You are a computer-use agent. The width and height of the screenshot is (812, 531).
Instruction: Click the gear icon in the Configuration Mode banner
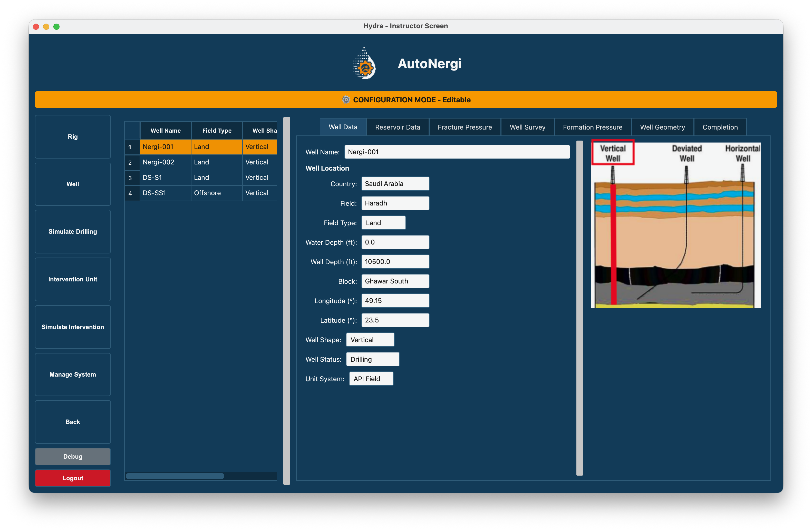tap(346, 100)
